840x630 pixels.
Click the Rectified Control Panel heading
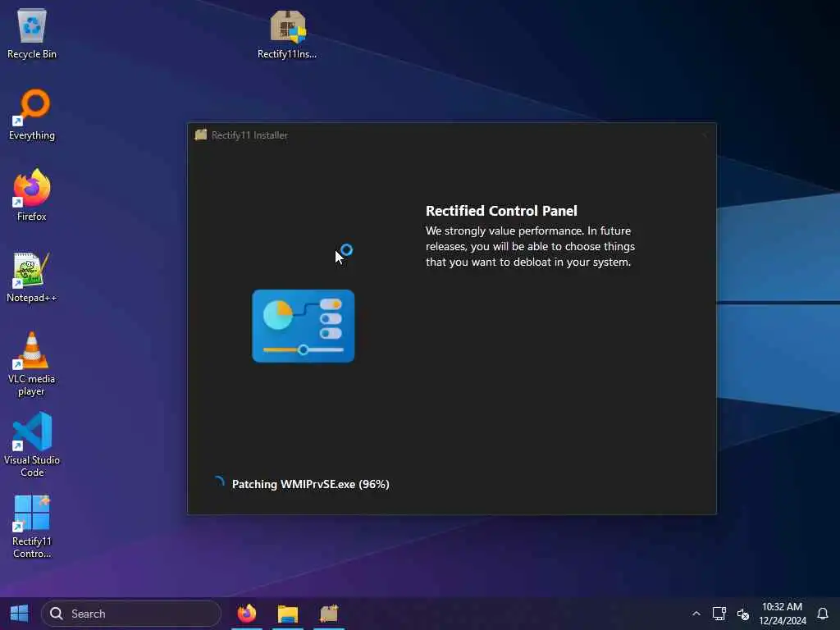click(501, 211)
